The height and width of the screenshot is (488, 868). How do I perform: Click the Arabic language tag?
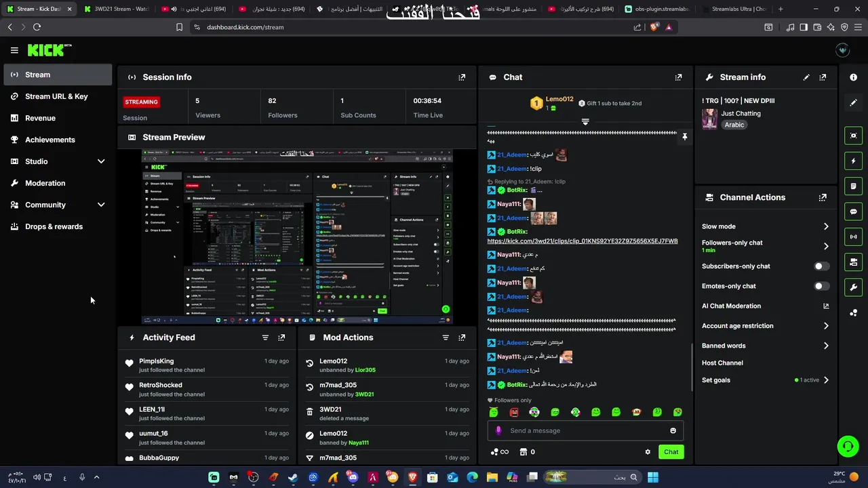734,125
